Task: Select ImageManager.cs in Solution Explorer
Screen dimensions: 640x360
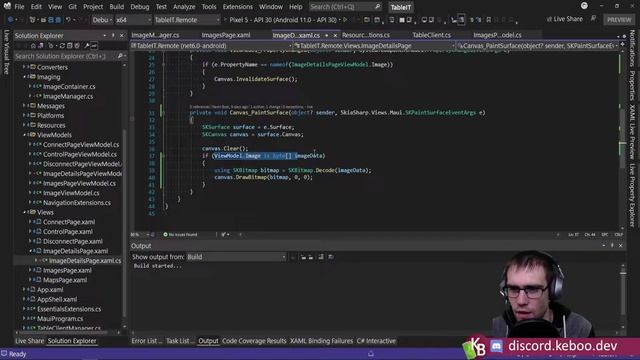Action: [x=67, y=96]
